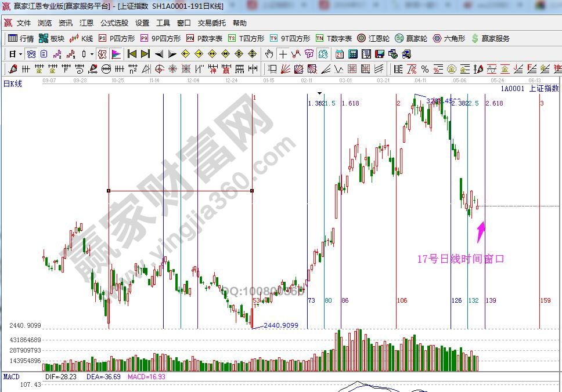
Task: Expand the black triangle marker above chart
Action: coord(319,93)
